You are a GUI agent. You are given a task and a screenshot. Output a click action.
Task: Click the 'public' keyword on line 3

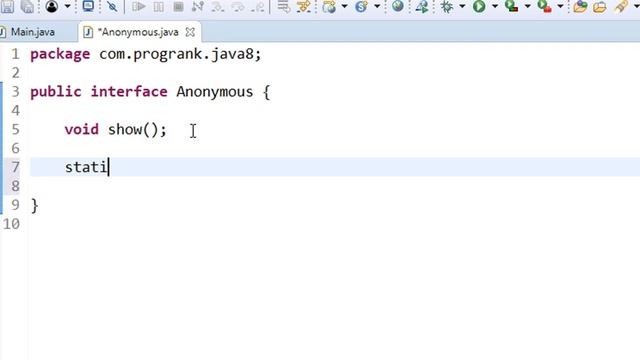(56, 92)
